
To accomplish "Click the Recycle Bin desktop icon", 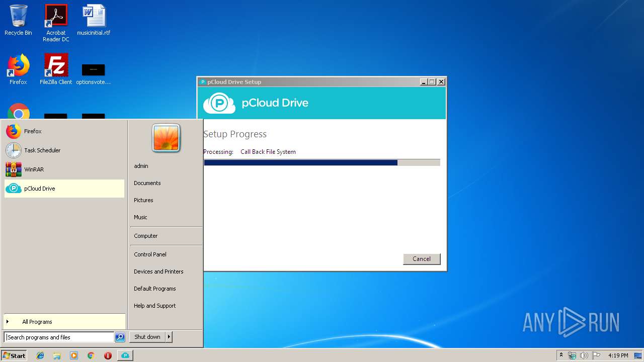I will pos(18,21).
